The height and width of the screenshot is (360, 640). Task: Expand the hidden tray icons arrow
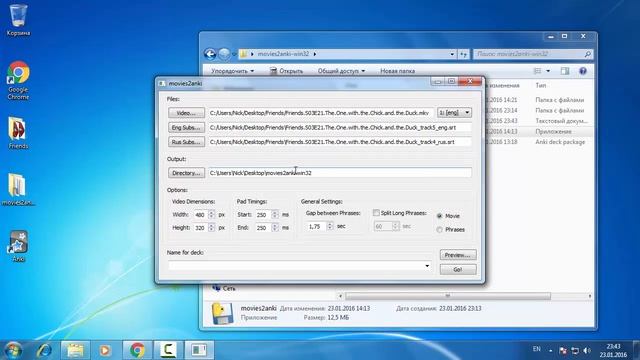pyautogui.click(x=551, y=351)
